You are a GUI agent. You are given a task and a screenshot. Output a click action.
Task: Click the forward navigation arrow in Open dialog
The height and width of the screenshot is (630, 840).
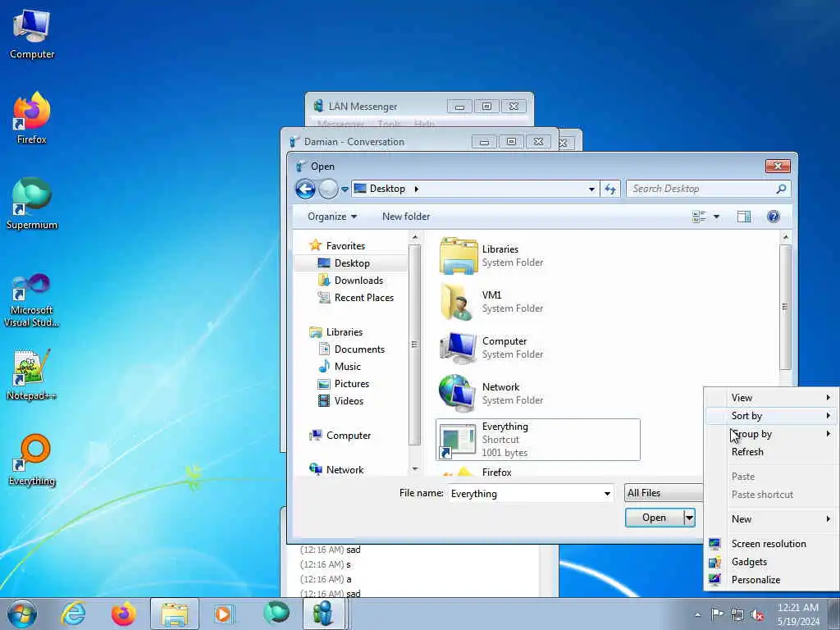328,189
